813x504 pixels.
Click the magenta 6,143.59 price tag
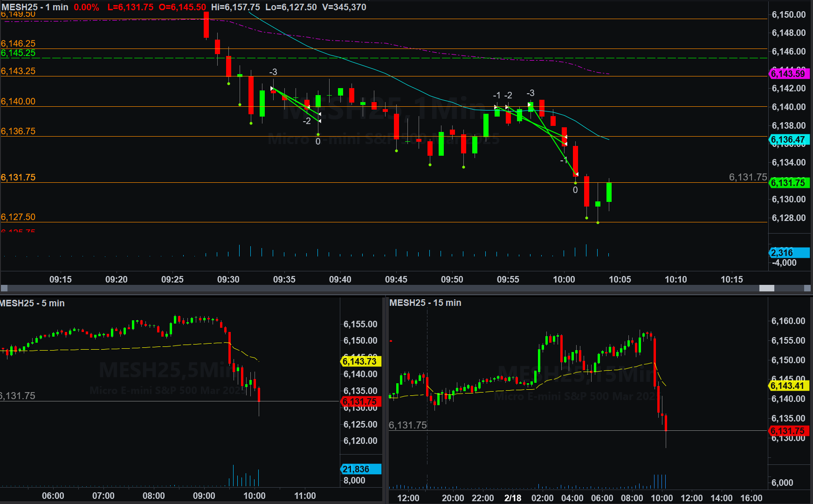[x=788, y=74]
